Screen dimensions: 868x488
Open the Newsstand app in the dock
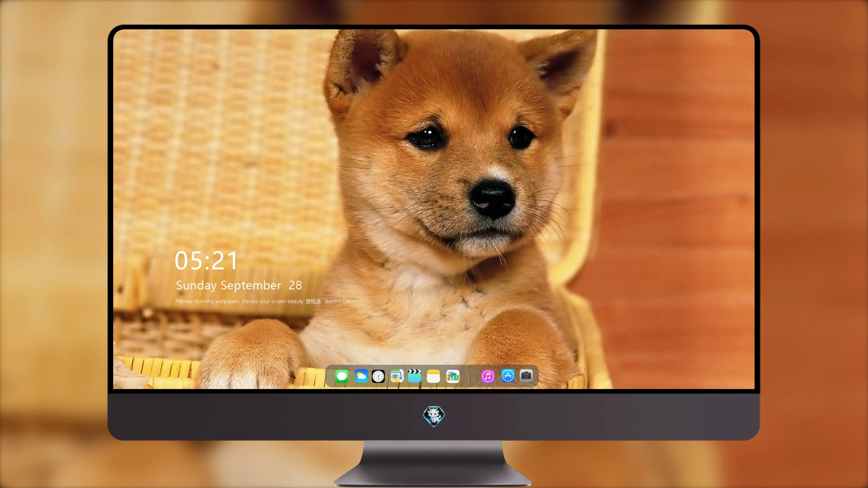453,376
